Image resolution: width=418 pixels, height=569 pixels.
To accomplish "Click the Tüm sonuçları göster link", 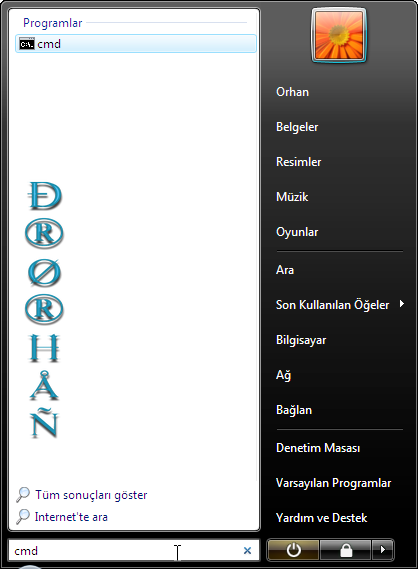I will click(x=91, y=495).
